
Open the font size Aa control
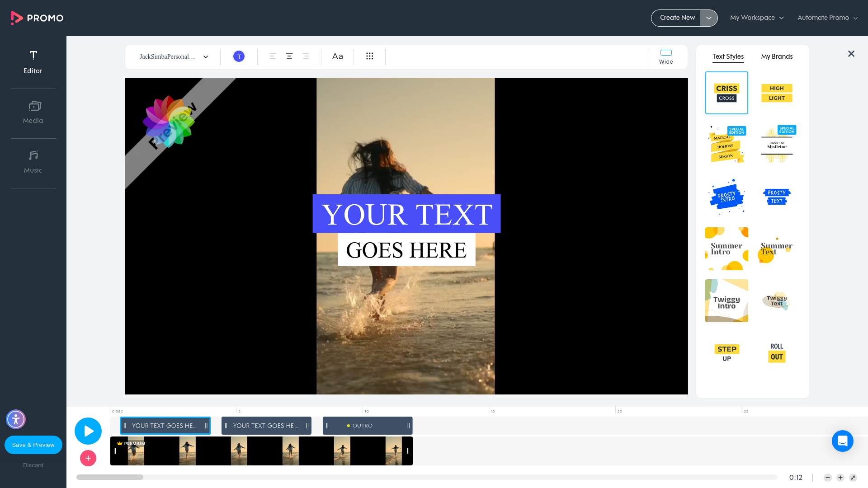(x=337, y=56)
